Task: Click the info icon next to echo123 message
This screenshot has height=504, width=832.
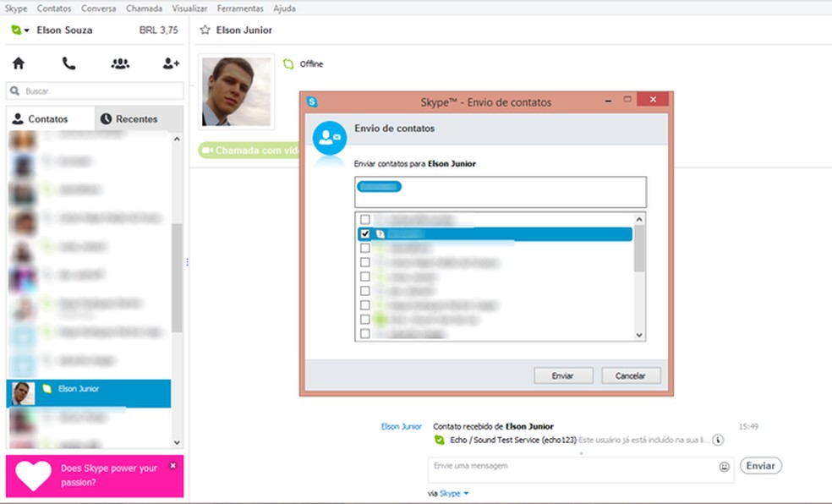Action: pyautogui.click(x=716, y=440)
